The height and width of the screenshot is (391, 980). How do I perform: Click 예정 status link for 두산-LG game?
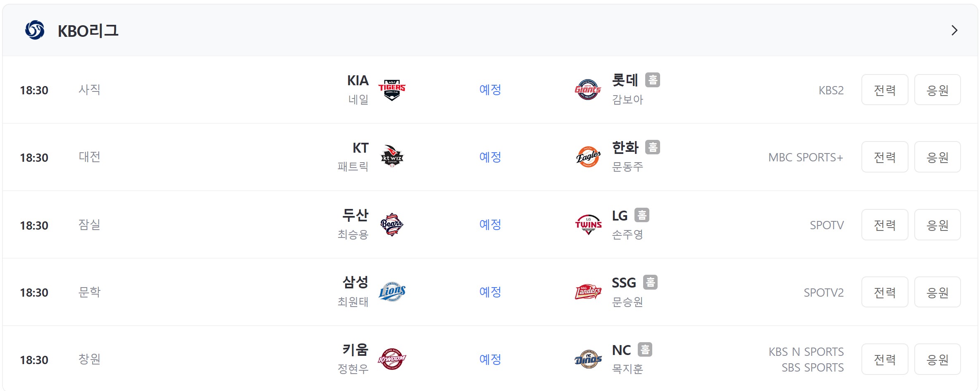(490, 225)
